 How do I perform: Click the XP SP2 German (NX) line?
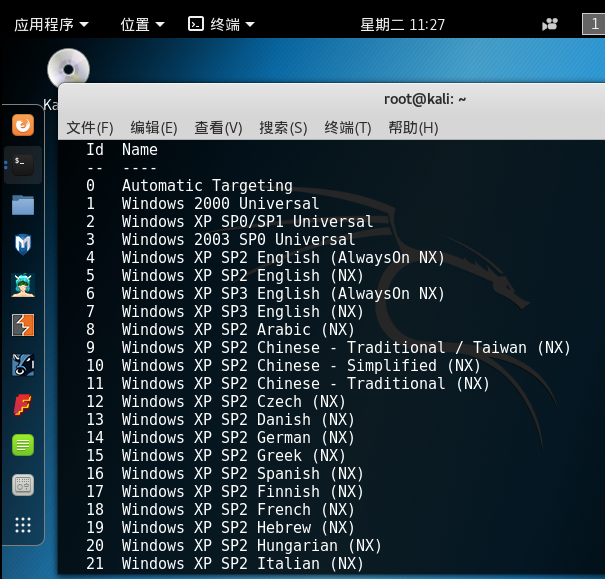238,437
